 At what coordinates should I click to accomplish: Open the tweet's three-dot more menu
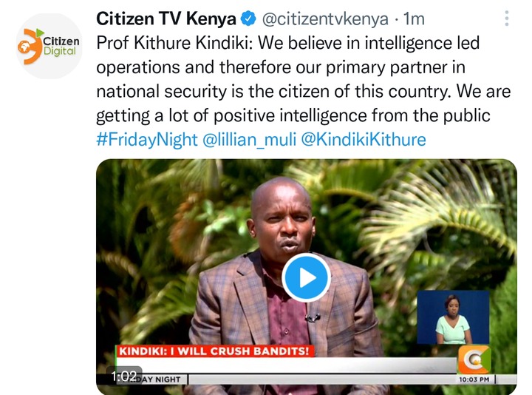pos(507,18)
